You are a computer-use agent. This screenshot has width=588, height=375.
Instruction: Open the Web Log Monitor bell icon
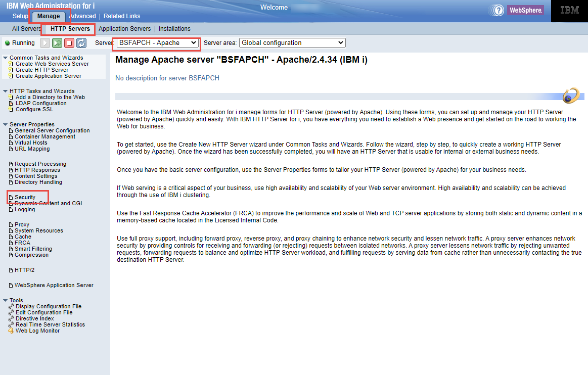coord(11,331)
